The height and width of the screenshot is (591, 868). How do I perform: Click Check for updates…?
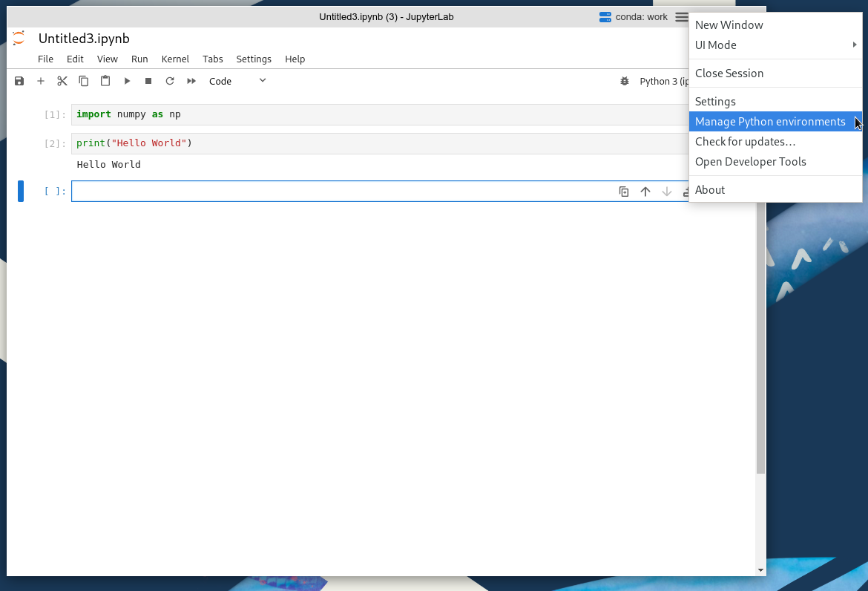point(775,141)
